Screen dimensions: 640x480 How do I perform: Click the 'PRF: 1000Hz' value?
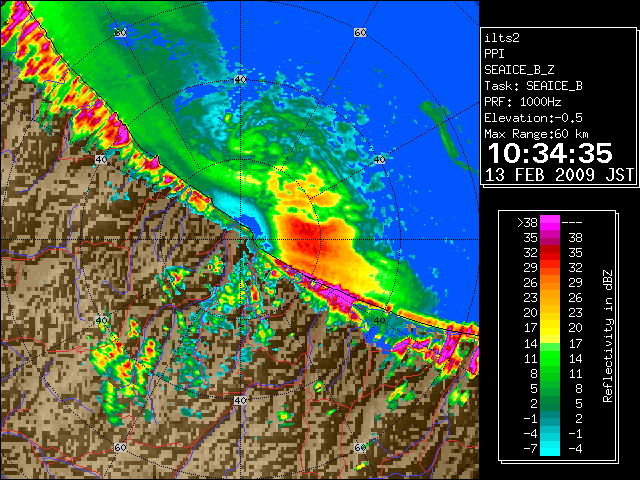point(523,102)
